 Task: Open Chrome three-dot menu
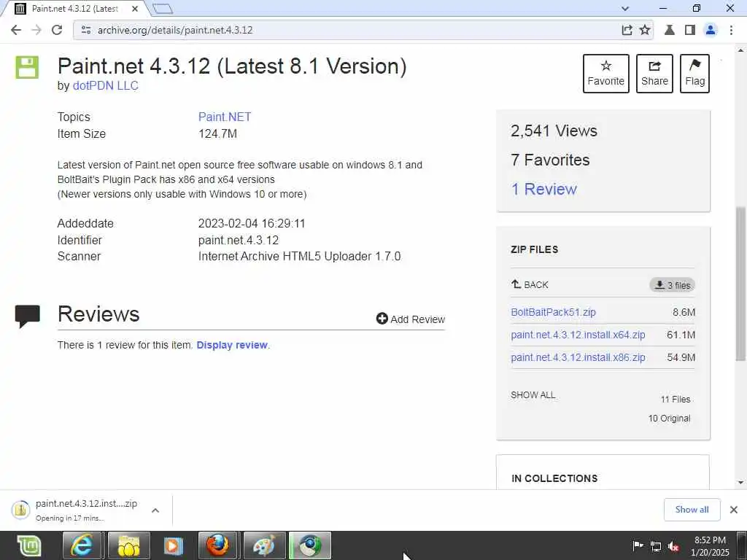[x=731, y=30]
